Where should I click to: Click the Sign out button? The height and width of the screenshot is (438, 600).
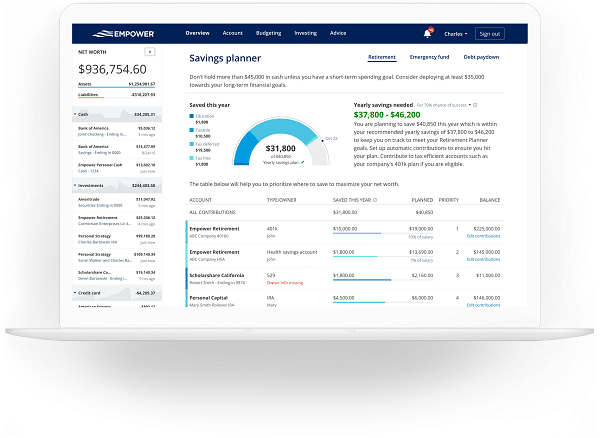[490, 33]
